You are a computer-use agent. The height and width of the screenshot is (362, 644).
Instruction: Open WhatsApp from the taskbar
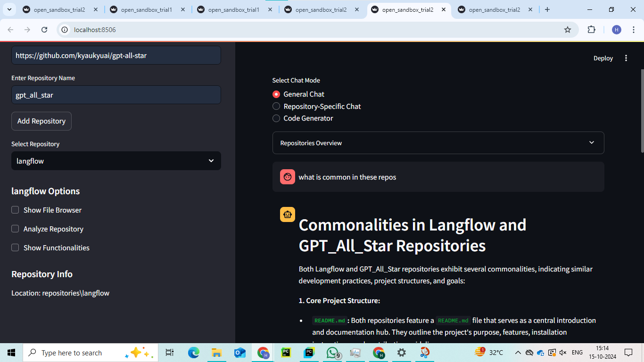[x=333, y=353]
